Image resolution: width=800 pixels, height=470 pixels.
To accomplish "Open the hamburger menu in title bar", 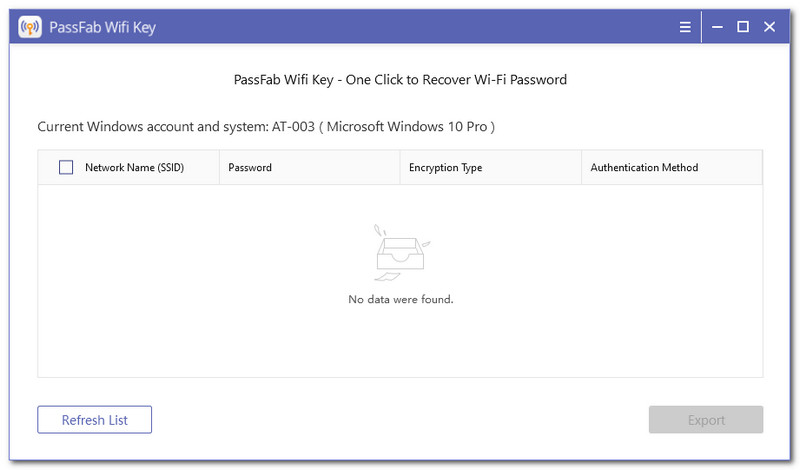I will point(685,27).
